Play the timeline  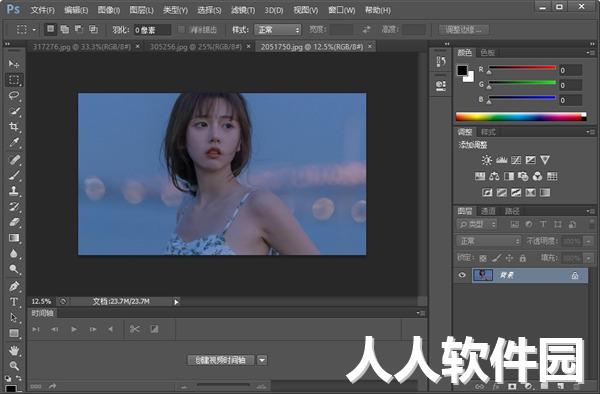74,329
